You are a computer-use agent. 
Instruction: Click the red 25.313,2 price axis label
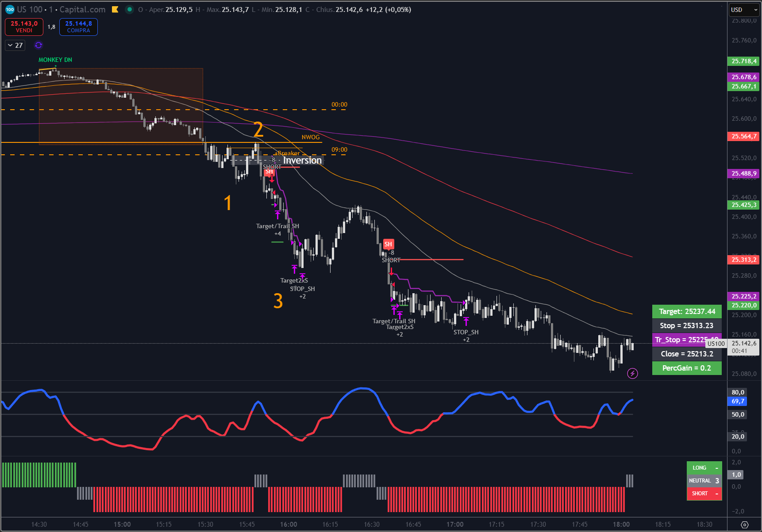(743, 260)
